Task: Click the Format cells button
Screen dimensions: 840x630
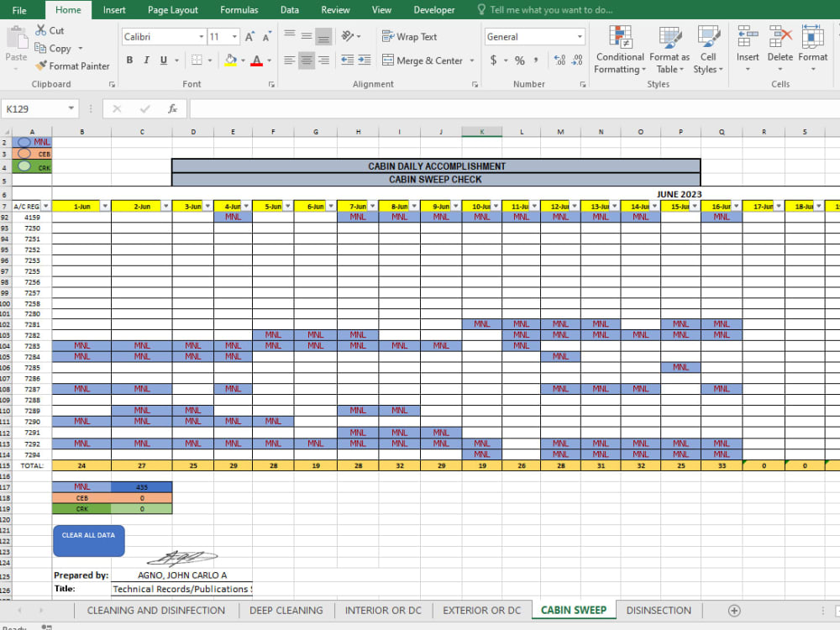Action: (812, 48)
